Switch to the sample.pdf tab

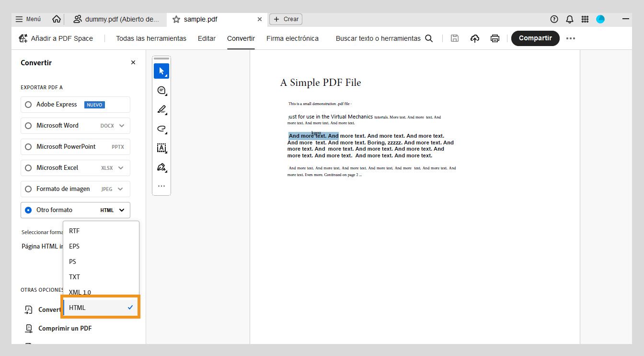(x=217, y=19)
